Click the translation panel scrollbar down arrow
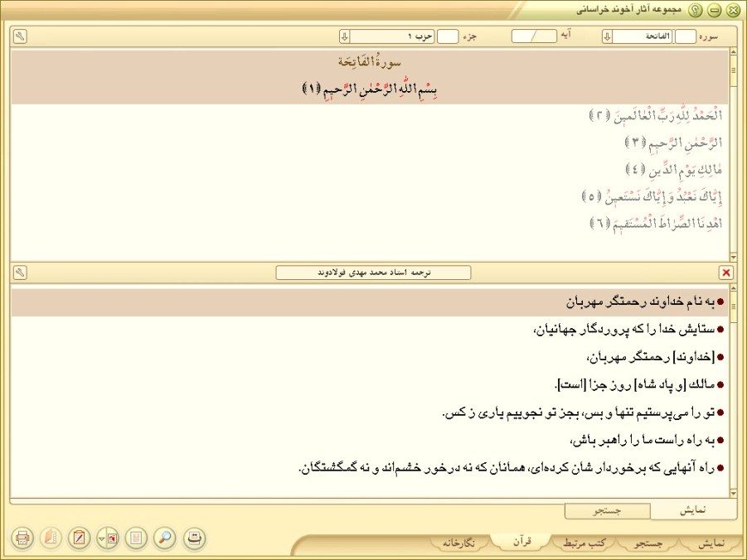The width and height of the screenshot is (747, 560). click(x=734, y=494)
